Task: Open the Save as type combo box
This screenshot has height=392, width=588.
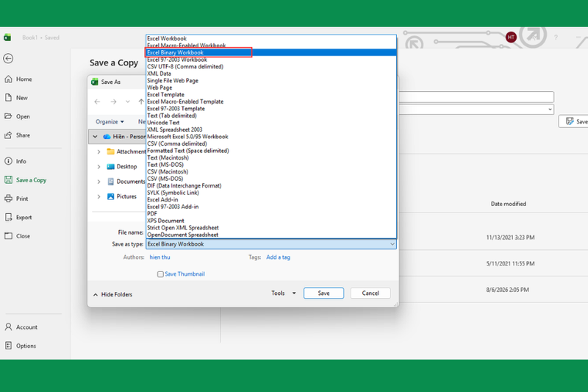Action: click(271, 244)
